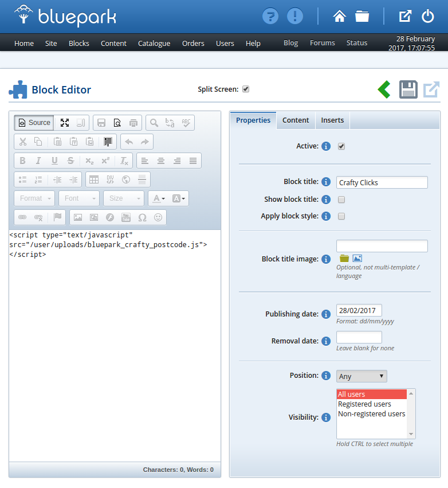This screenshot has width=448, height=488.
Task: Open the Catalogue menu
Action: [154, 43]
